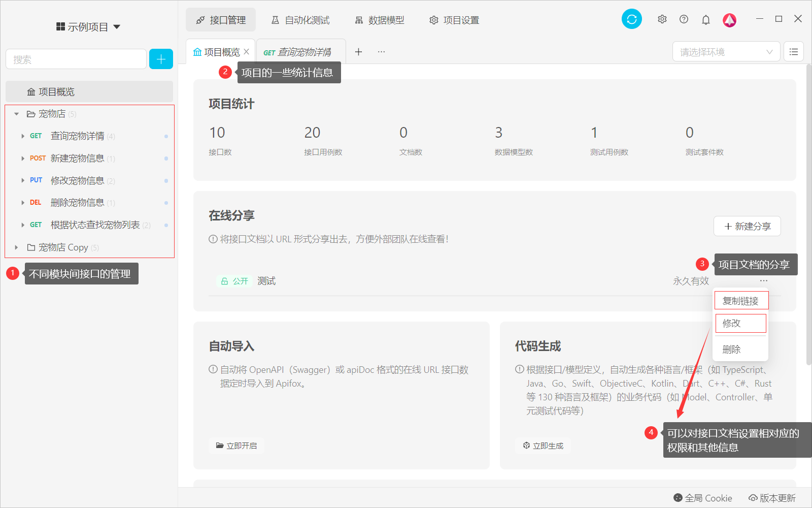Click the 数据模型数 count 3
The width and height of the screenshot is (812, 508).
point(499,133)
